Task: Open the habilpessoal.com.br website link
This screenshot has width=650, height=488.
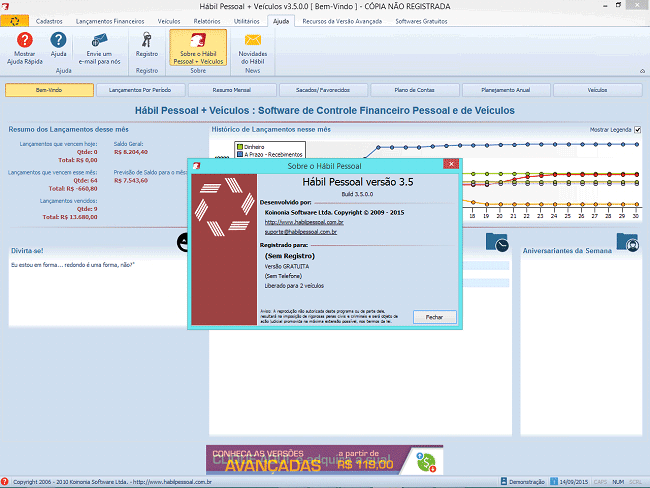Action: tap(304, 222)
